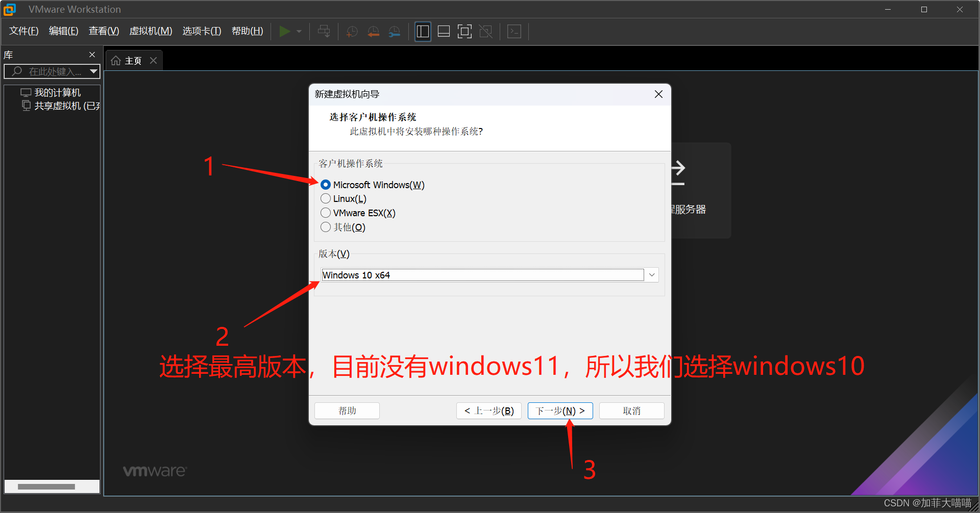Image resolution: width=980 pixels, height=513 pixels.
Task: Click the library search magnifier icon
Action: tap(17, 71)
